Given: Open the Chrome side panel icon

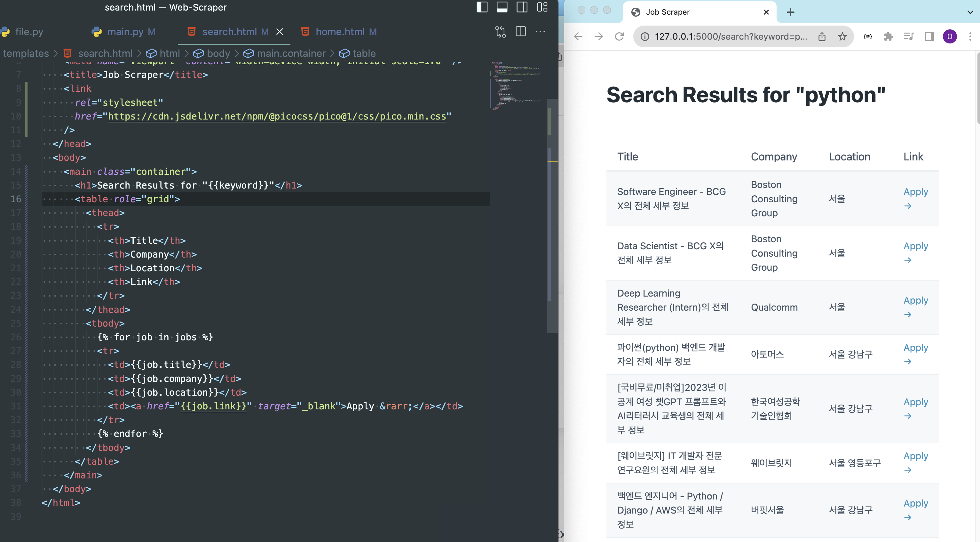Looking at the screenshot, I should (929, 36).
